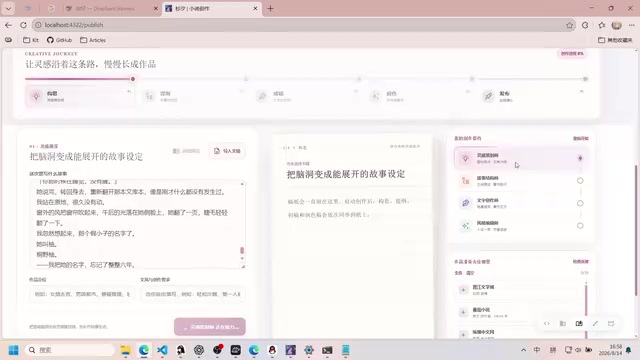The width and height of the screenshot is (640, 360).
Task: Click the purple pen icon of the third agent
Action: [x=465, y=203]
